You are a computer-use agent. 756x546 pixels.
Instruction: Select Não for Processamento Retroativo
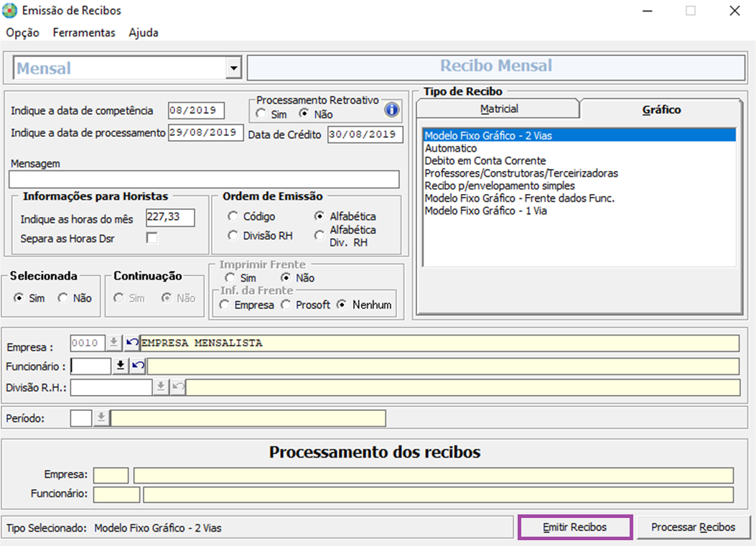pos(304,114)
